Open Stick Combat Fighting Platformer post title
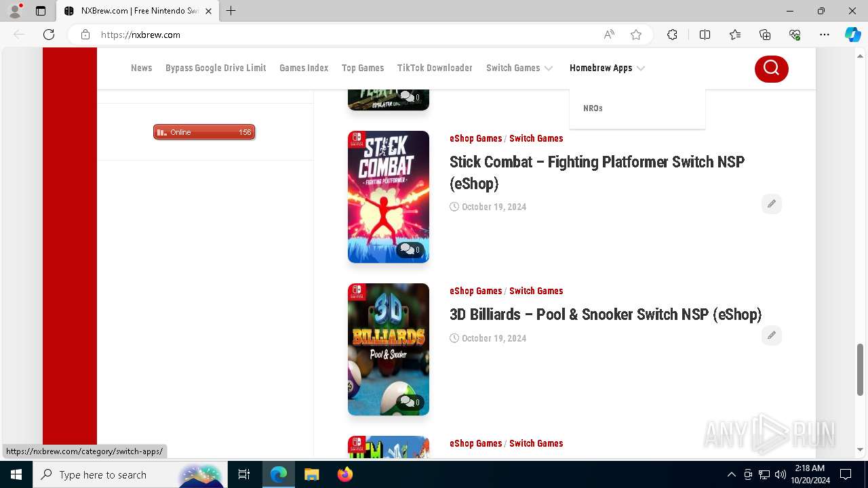This screenshot has height=488, width=868. tap(597, 172)
